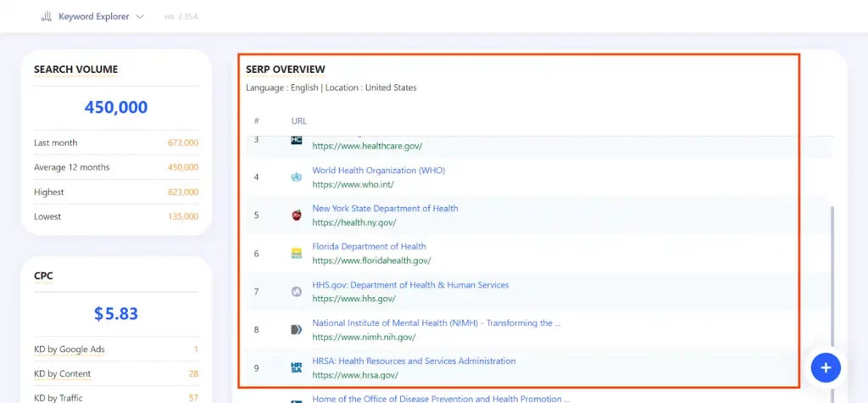
Task: Open the www.hhs.gov URL
Action: [353, 299]
